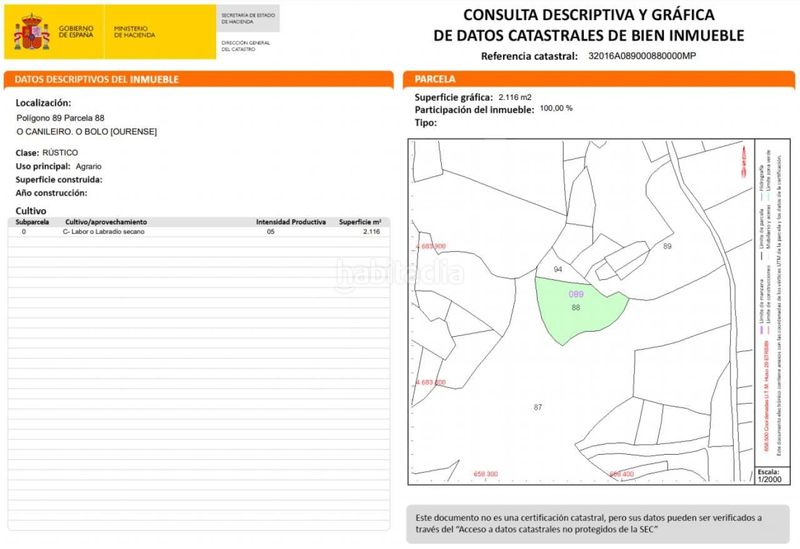
Task: Click the Año construcción label
Action: [x=51, y=193]
